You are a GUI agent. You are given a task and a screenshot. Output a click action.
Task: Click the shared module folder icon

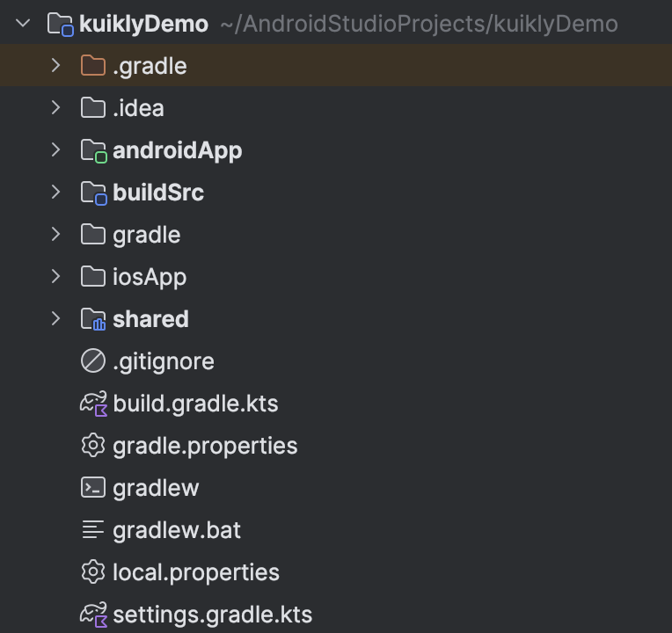pyautogui.click(x=93, y=319)
